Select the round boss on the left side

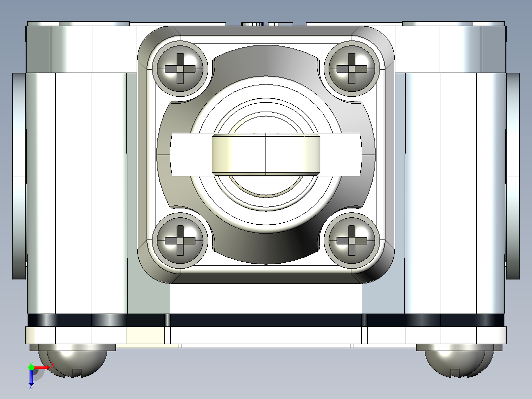coord(19,176)
